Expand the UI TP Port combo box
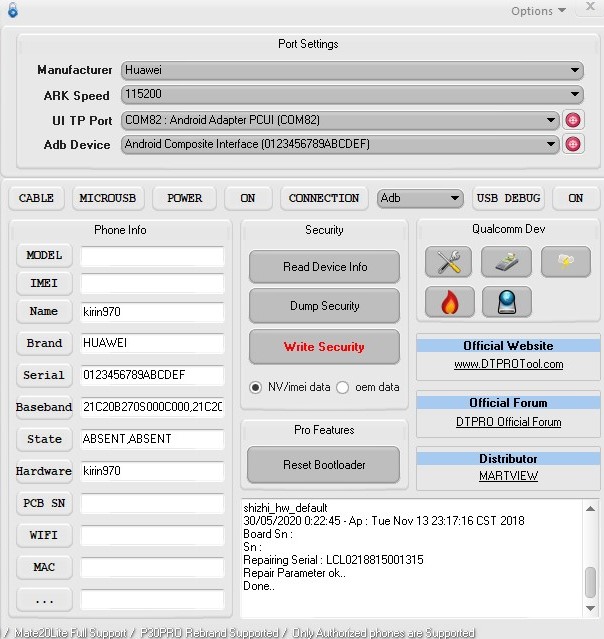Image resolution: width=604 pixels, height=639 pixels. pyautogui.click(x=340, y=120)
